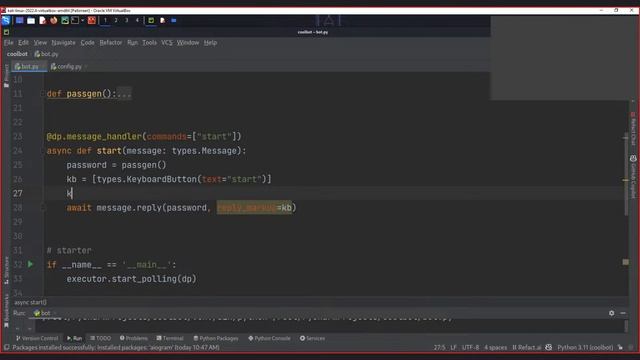The image size is (640, 360).
Task: Select the bot tab in Run panel
Action: coord(42,313)
